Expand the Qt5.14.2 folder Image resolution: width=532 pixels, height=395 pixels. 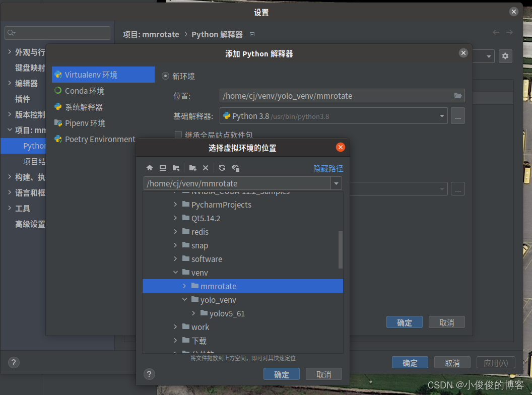point(175,218)
